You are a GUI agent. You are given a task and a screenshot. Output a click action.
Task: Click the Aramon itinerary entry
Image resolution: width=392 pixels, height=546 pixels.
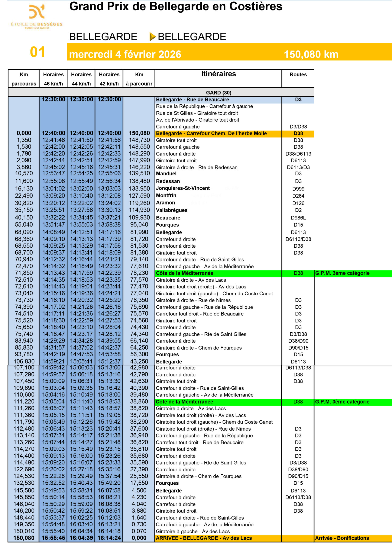point(165,203)
